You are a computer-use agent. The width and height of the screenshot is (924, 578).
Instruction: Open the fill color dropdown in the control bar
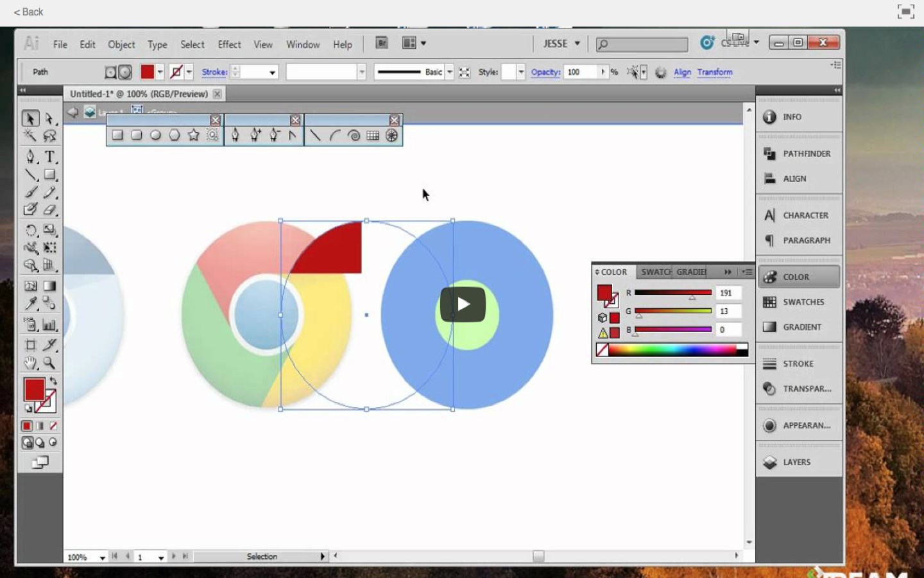click(x=160, y=72)
